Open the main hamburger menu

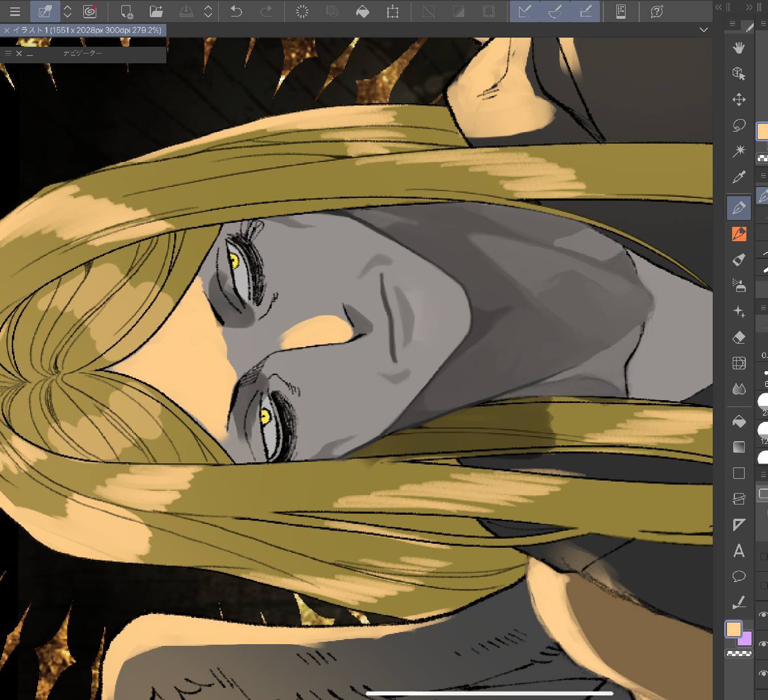pyautogui.click(x=15, y=11)
